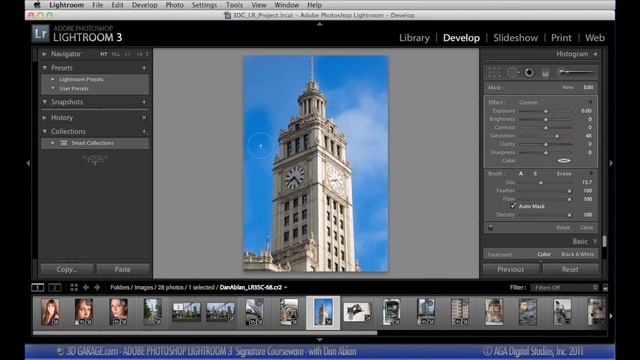Click the Paste button
This screenshot has width=640, height=360.
pos(122,269)
